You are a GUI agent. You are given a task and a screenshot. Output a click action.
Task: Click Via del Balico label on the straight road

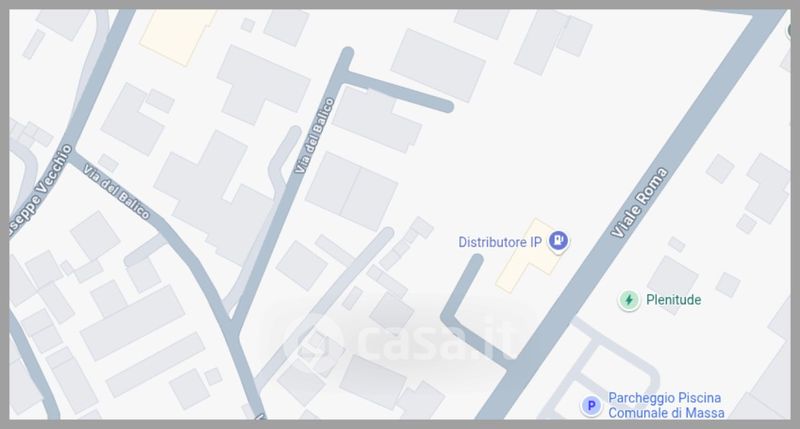pyautogui.click(x=315, y=136)
